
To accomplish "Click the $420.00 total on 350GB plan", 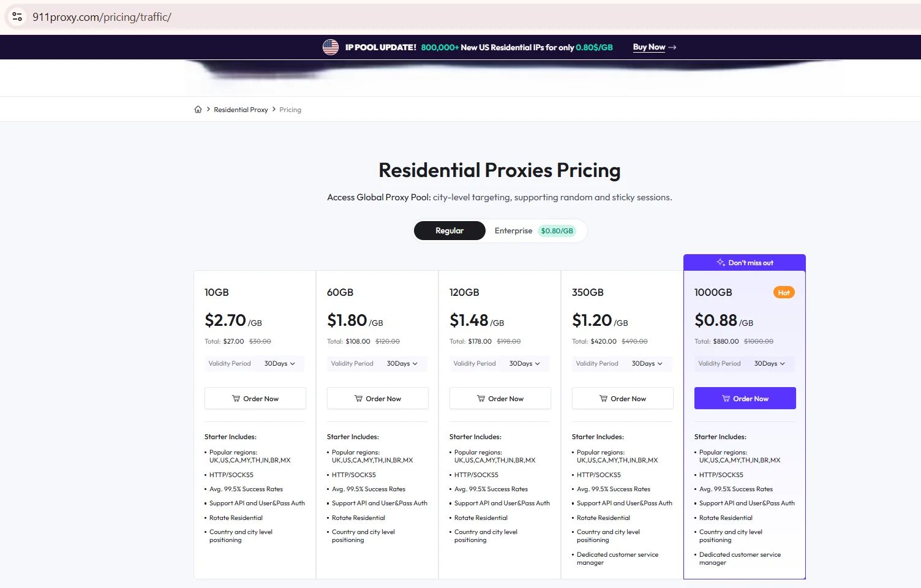I will click(603, 342).
